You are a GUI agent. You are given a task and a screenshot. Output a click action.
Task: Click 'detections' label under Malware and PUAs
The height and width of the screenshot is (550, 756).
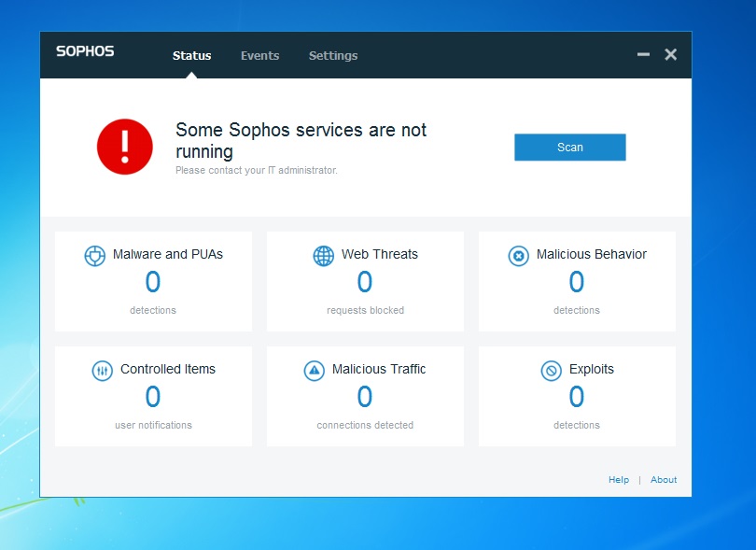pos(153,310)
